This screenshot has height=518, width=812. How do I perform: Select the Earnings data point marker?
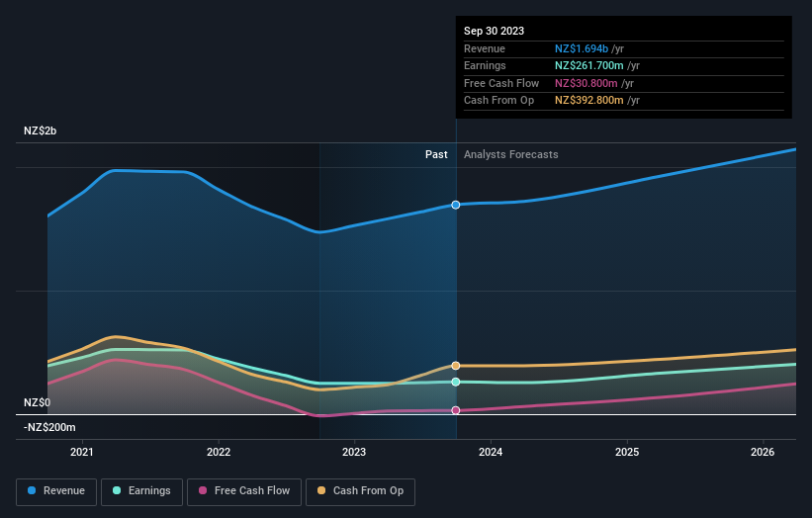point(456,382)
